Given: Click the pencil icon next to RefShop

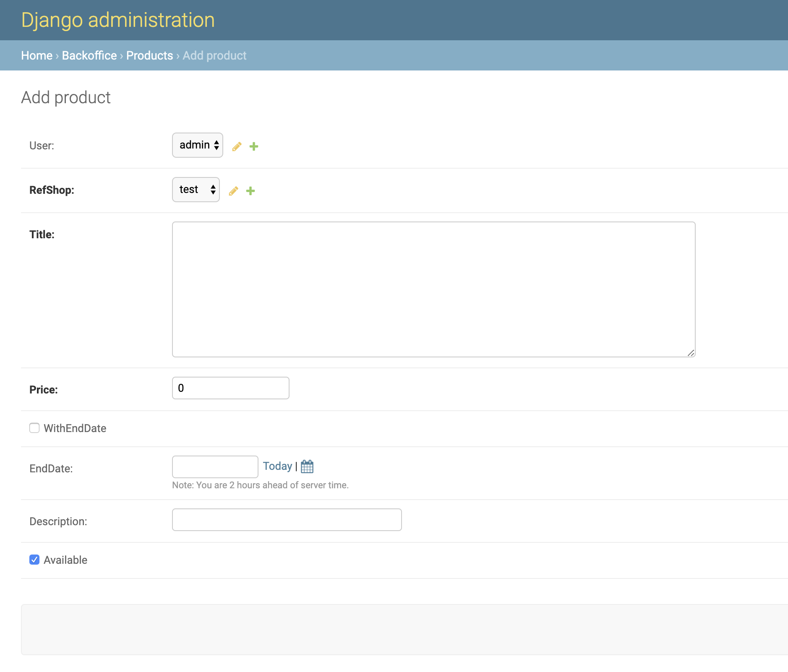Looking at the screenshot, I should [x=233, y=191].
